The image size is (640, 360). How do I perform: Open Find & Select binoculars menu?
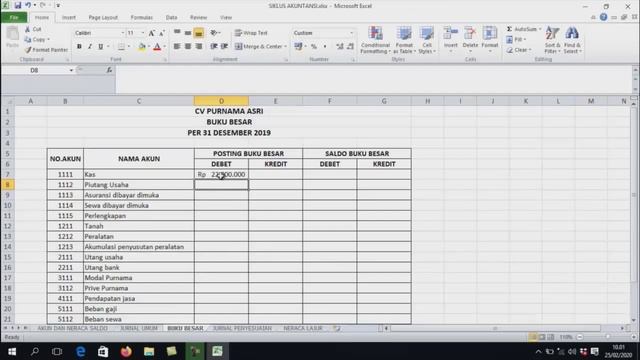click(572, 40)
